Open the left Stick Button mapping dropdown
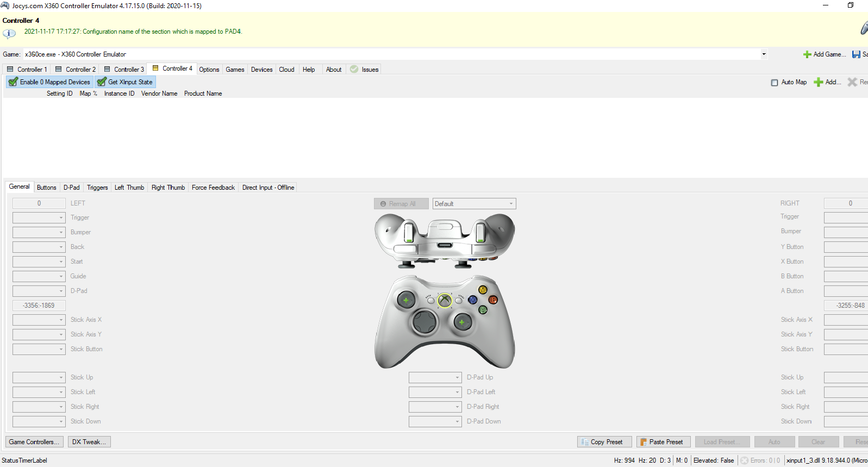 click(x=39, y=349)
